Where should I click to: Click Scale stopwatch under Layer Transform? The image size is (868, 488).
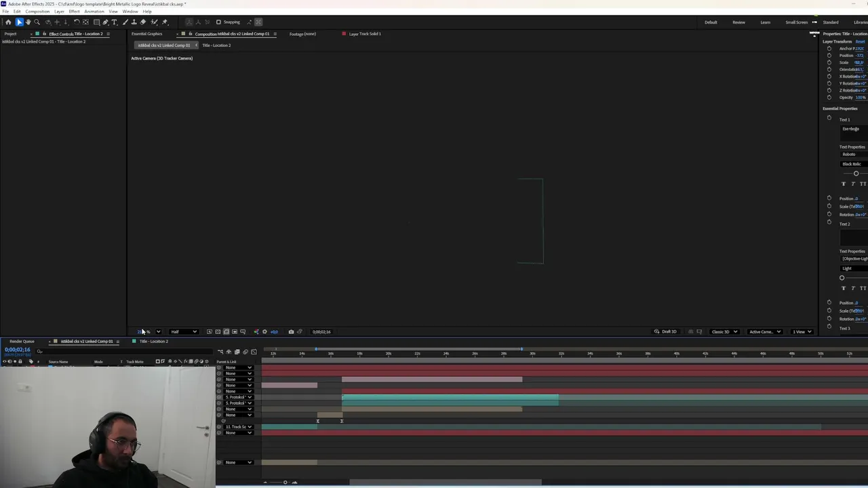[829, 62]
